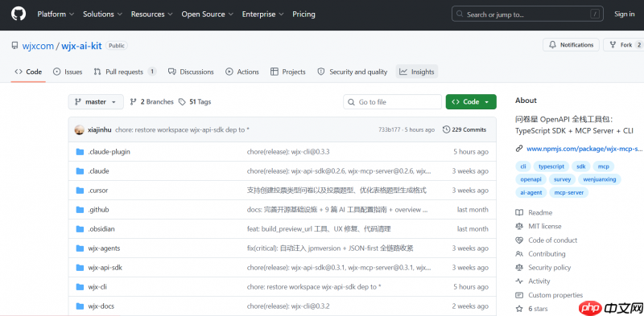This screenshot has width=644, height=316.
Task: Select the Code tab
Action: click(x=28, y=72)
